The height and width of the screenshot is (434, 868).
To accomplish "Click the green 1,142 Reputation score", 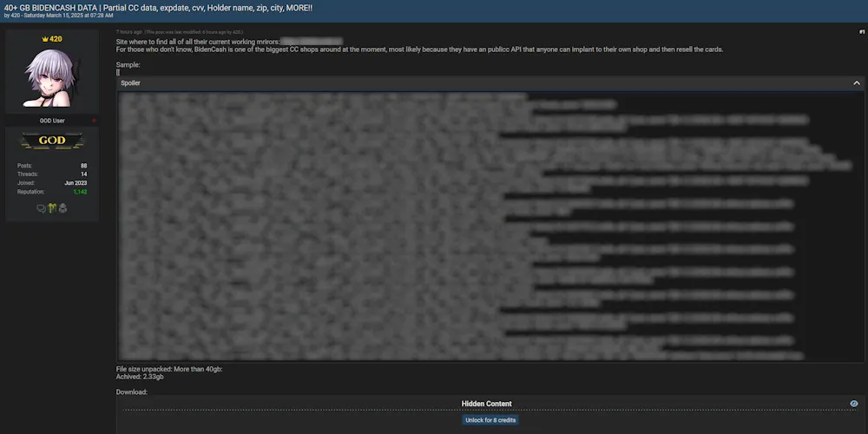I will coord(80,192).
